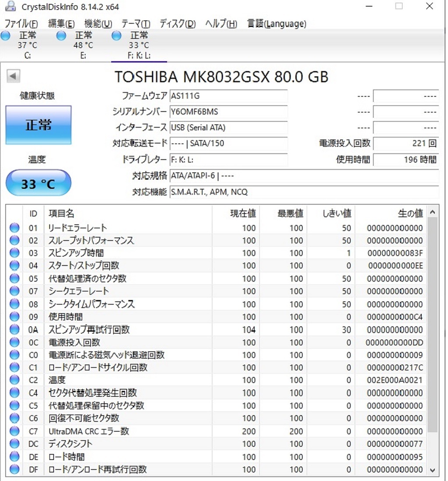Open the ファイル(F) menu
448x481 pixels.
tap(21, 24)
